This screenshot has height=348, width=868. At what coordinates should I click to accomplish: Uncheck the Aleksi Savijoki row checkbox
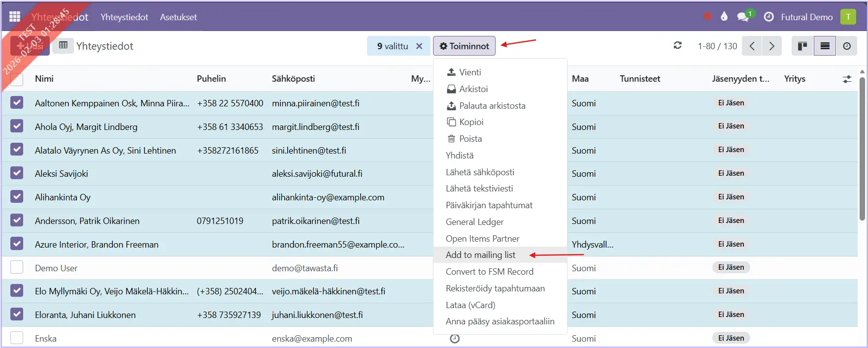click(17, 173)
